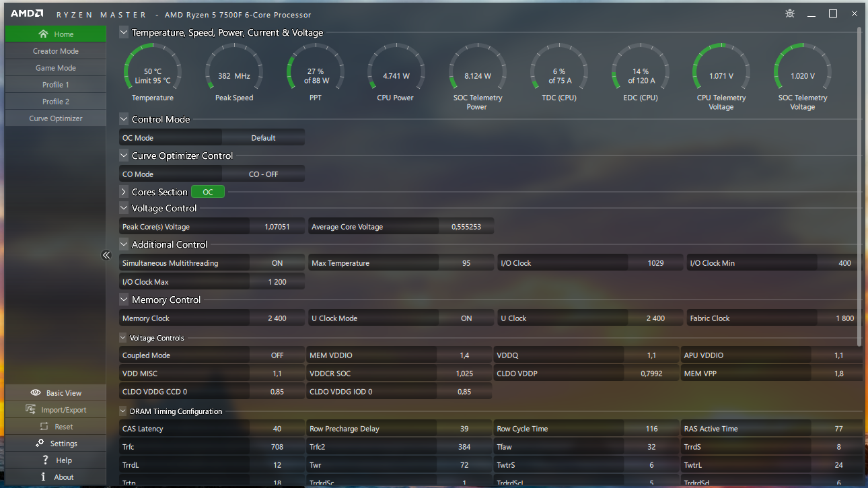Collapse the DRAM Timing Configuration section
This screenshot has height=488, width=868.
point(123,411)
